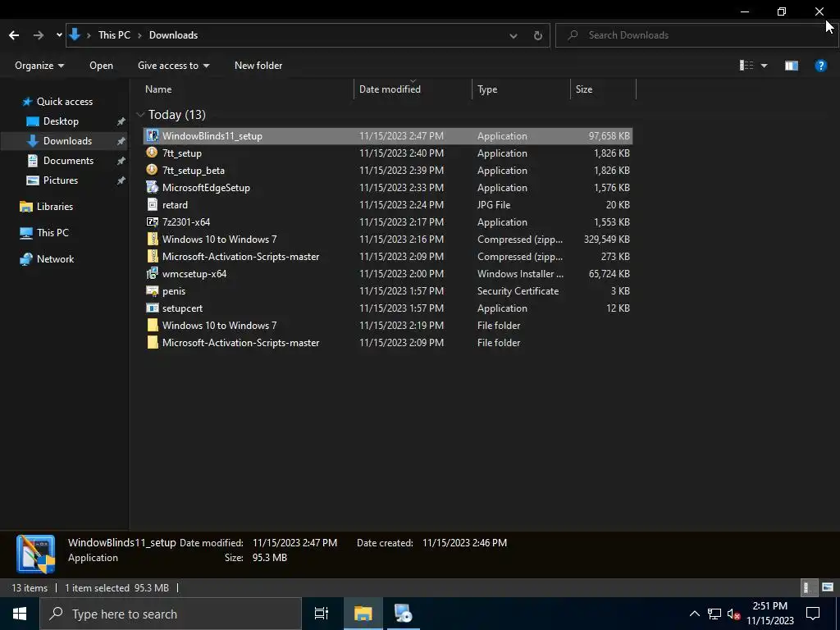Select the 7tt_setup file icon
840x630 pixels.
pyautogui.click(x=153, y=153)
